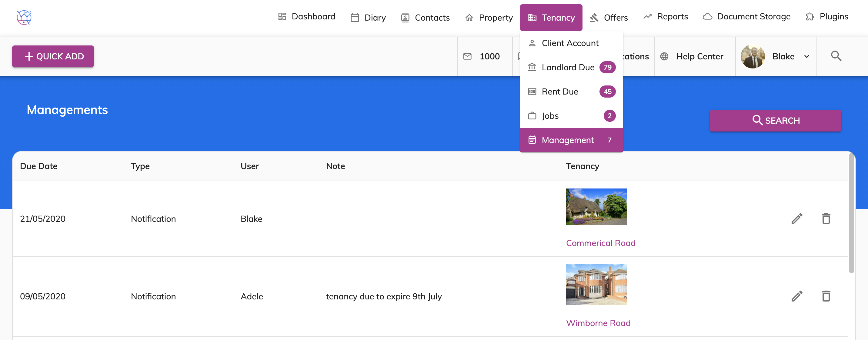Viewport: 868px width, 340px height.
Task: Click pencil icon for Wimborne Road row
Action: tap(796, 296)
